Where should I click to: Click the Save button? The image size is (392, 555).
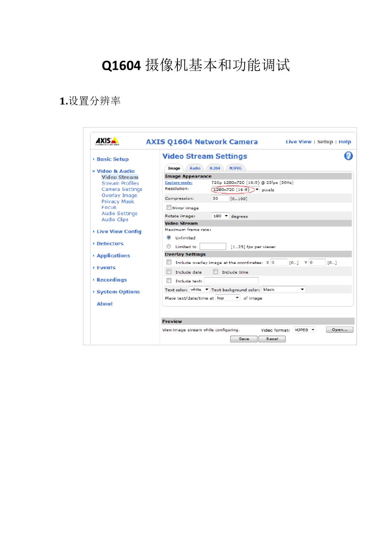tap(244, 339)
